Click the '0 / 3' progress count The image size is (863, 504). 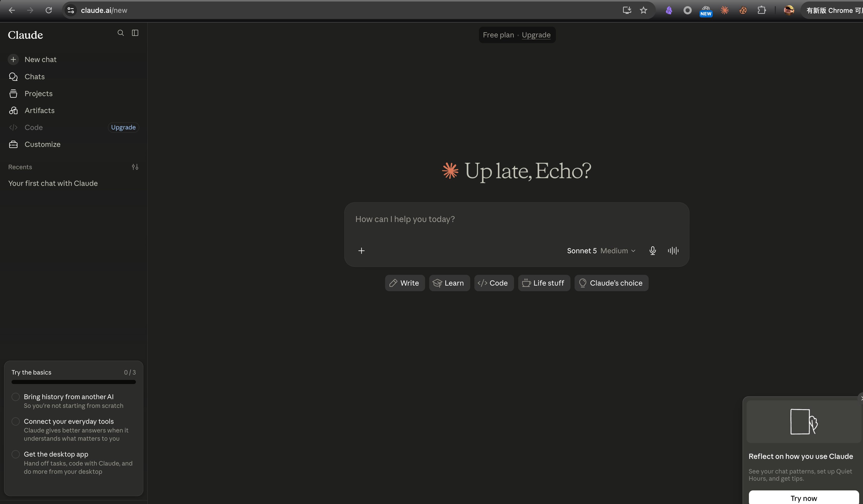tap(130, 372)
